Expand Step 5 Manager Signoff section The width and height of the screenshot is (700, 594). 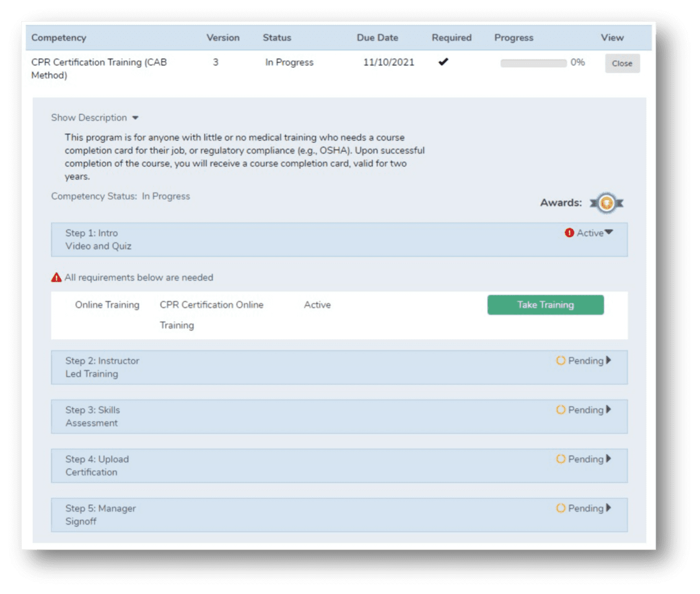pos(609,508)
